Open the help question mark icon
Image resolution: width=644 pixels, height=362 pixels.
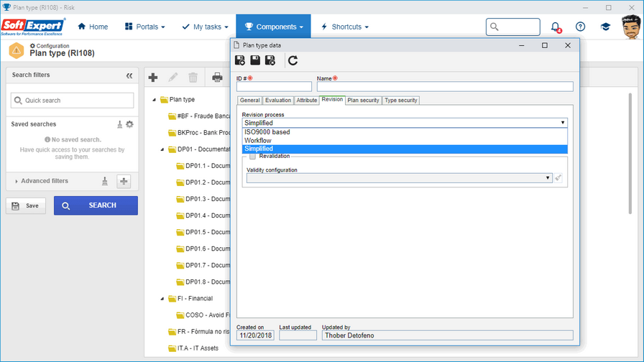pos(580,27)
